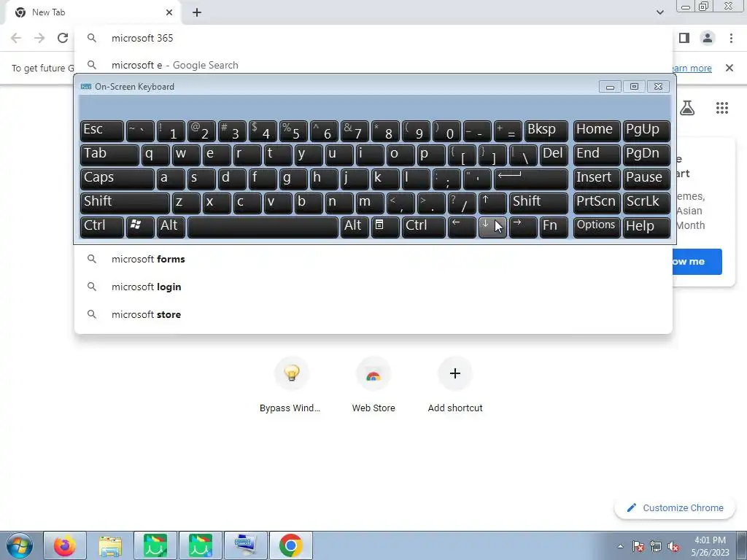This screenshot has height=560, width=747.
Task: Click the On-Screen Keyboard taskbar icon
Action: [246, 545]
